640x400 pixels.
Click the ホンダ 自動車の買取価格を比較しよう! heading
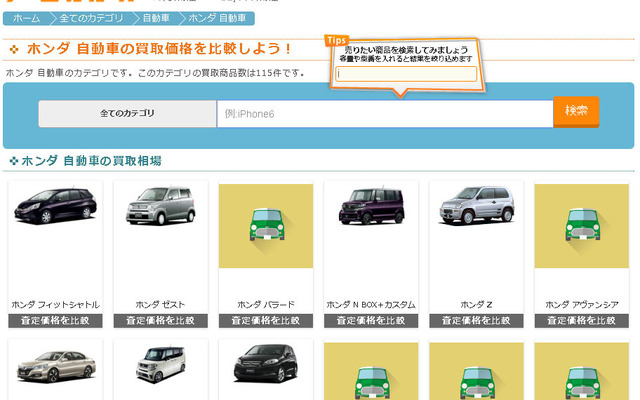point(159,49)
